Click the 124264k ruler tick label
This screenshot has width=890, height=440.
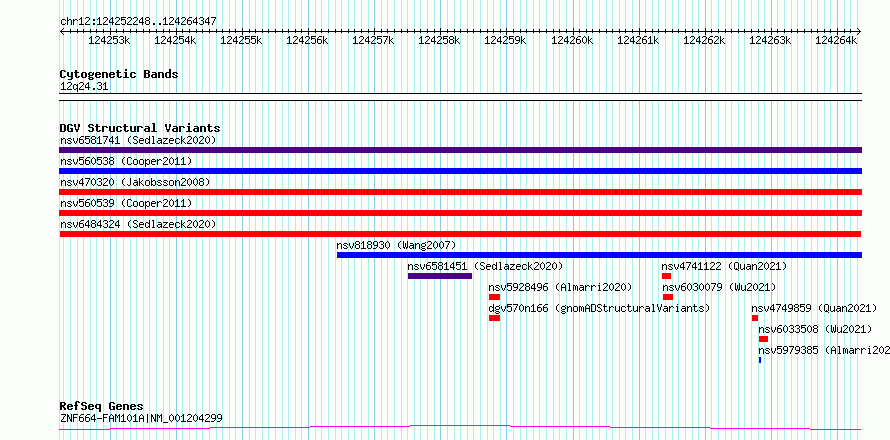[x=836, y=40]
